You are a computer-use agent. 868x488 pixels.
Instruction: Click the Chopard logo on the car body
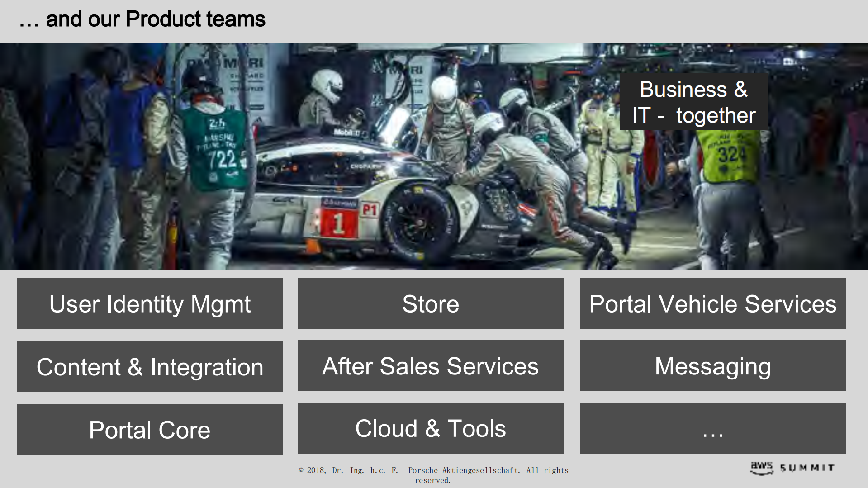(x=365, y=166)
